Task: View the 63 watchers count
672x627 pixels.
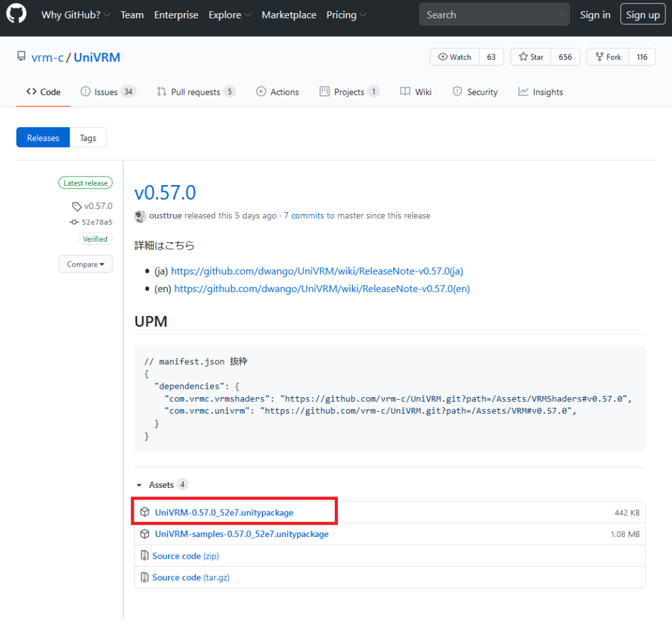Action: coord(491,57)
